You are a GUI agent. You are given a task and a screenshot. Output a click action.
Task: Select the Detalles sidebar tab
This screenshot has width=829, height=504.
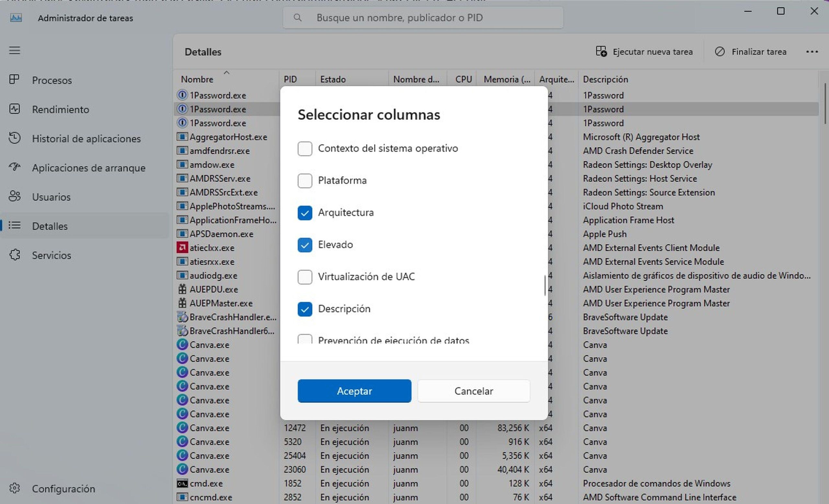click(50, 226)
